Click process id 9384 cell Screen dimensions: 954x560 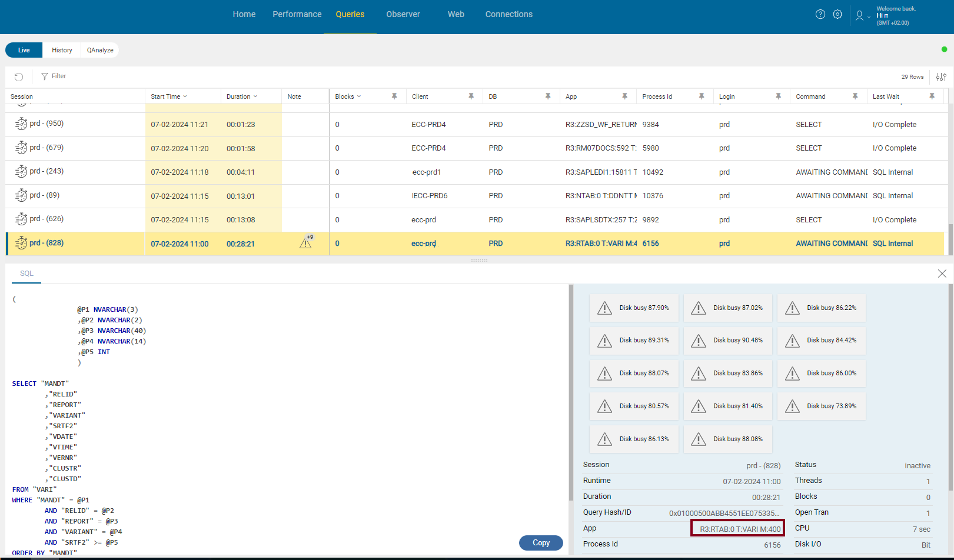point(650,125)
